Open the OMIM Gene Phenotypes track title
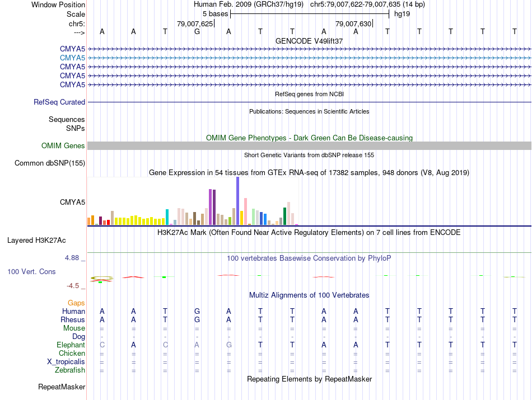This screenshot has height=400, width=532. point(309,138)
